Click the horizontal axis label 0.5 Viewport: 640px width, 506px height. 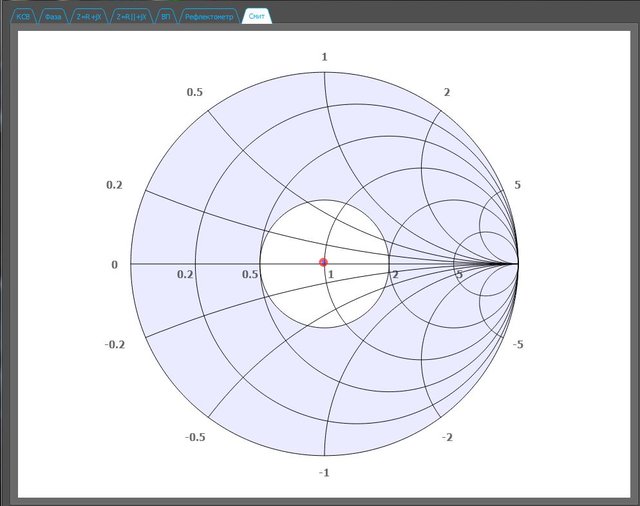[251, 274]
